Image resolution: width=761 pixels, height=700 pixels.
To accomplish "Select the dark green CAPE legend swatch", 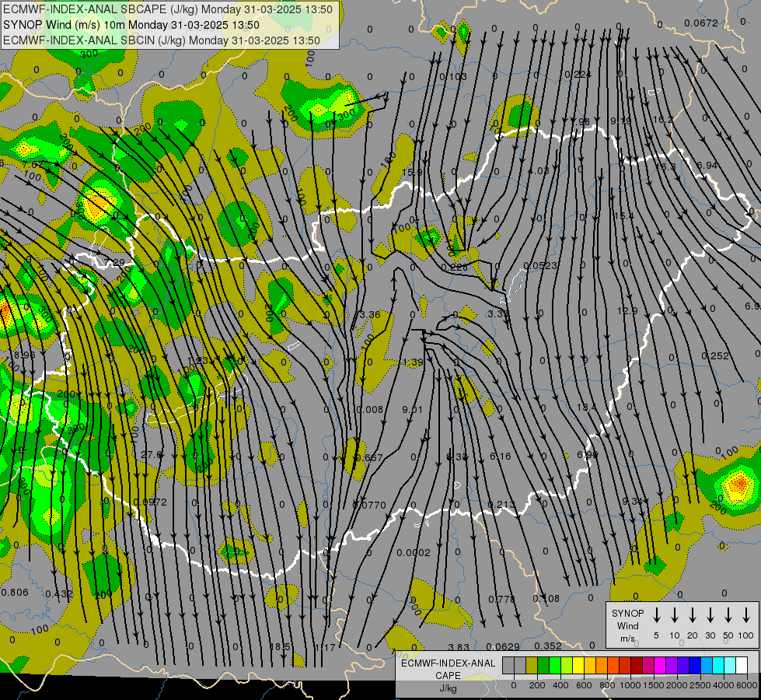I will click(x=543, y=665).
